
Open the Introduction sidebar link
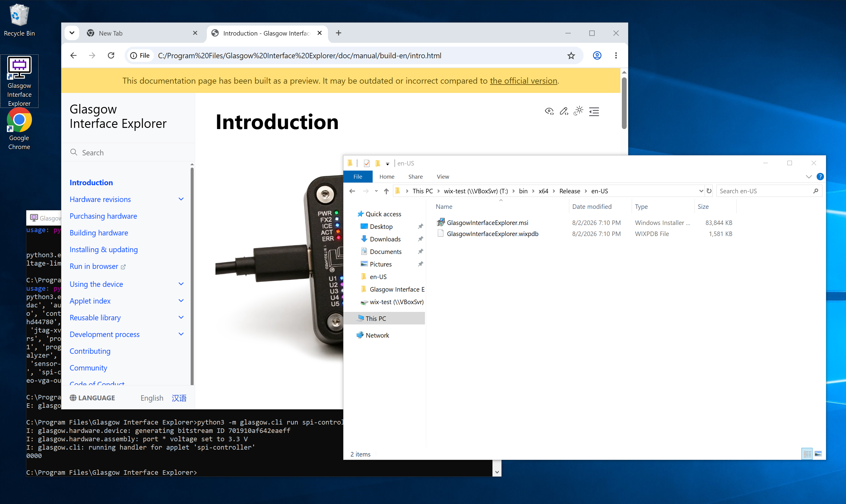[x=91, y=182]
